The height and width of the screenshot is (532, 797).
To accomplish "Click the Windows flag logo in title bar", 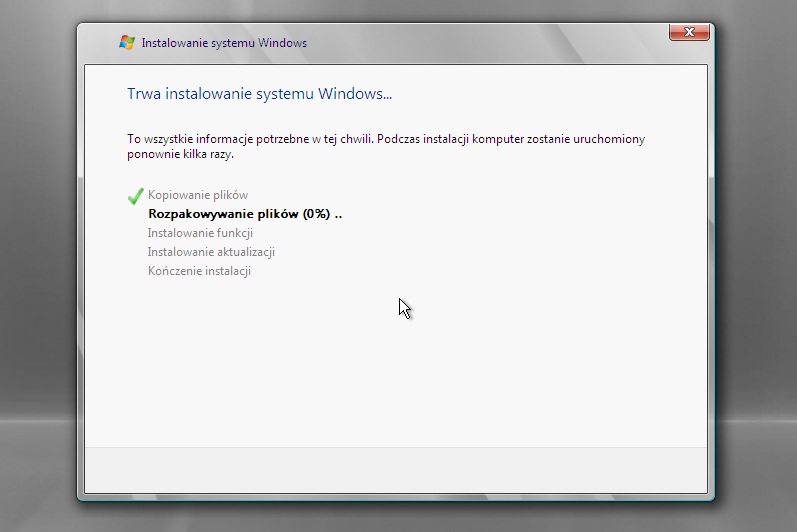I will click(127, 42).
